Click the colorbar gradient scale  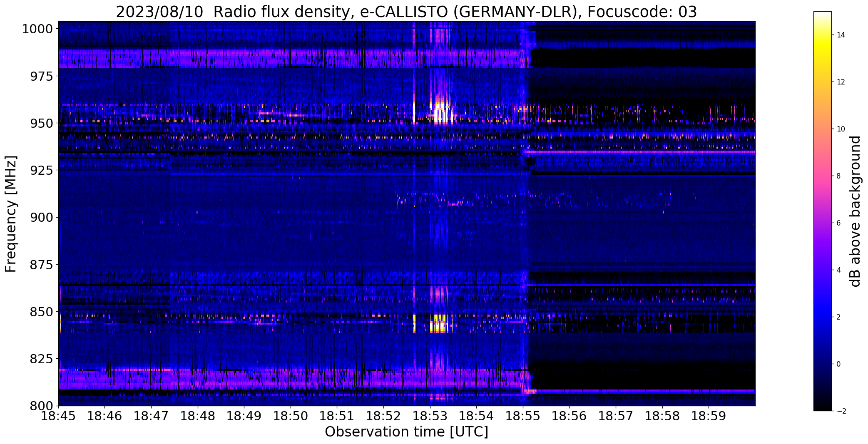click(822, 211)
